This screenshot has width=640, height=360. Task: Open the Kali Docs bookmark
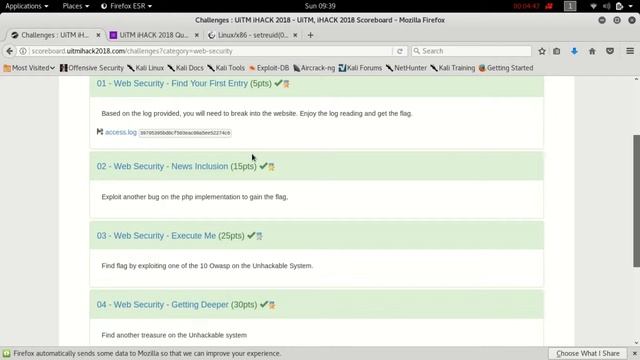[185, 68]
